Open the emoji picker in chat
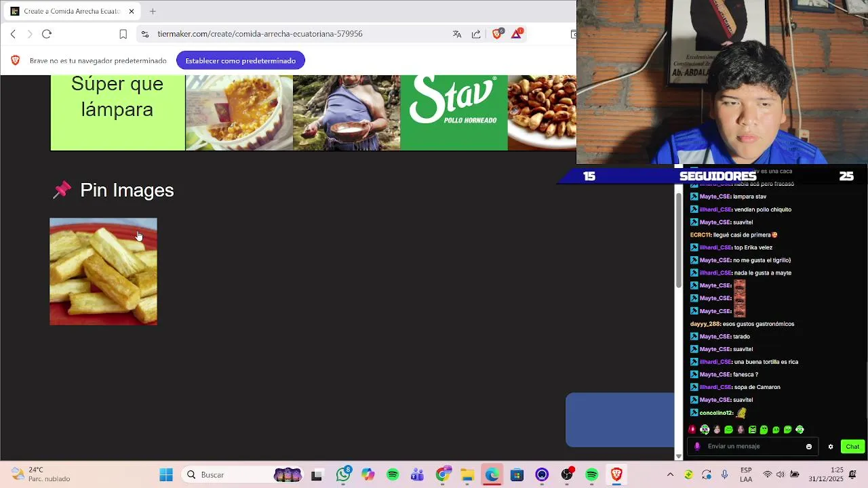 [x=809, y=446]
